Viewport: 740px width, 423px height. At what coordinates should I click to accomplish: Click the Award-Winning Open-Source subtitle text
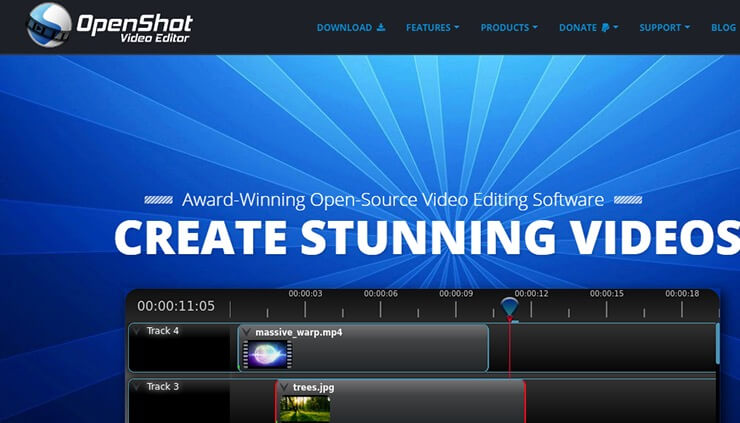tap(393, 200)
